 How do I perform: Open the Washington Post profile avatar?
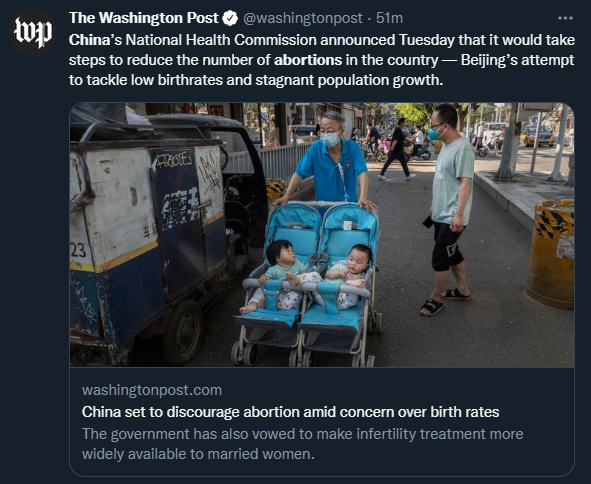coord(33,32)
